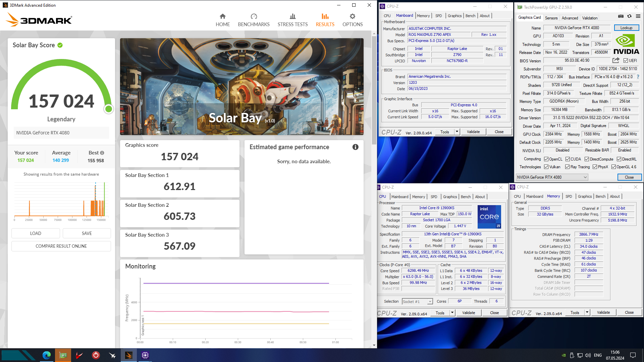Open estimated game performance info icon
Viewport: 644px width, 362px height.
click(x=356, y=147)
